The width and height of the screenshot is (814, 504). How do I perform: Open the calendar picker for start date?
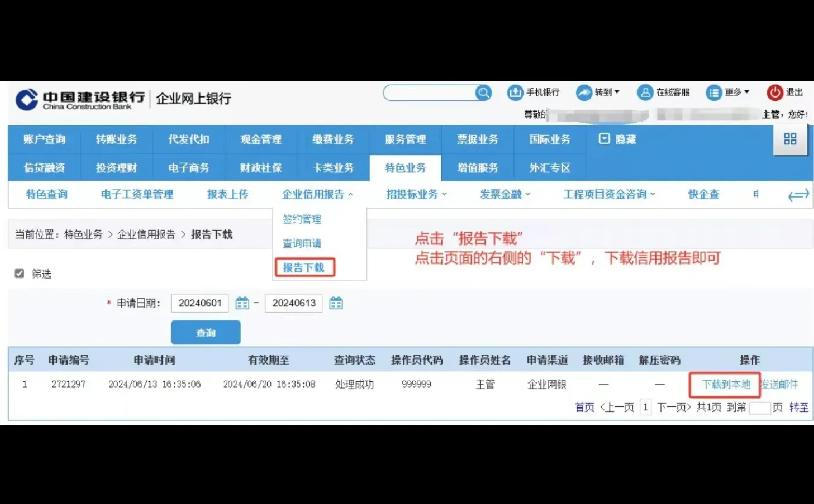[242, 302]
